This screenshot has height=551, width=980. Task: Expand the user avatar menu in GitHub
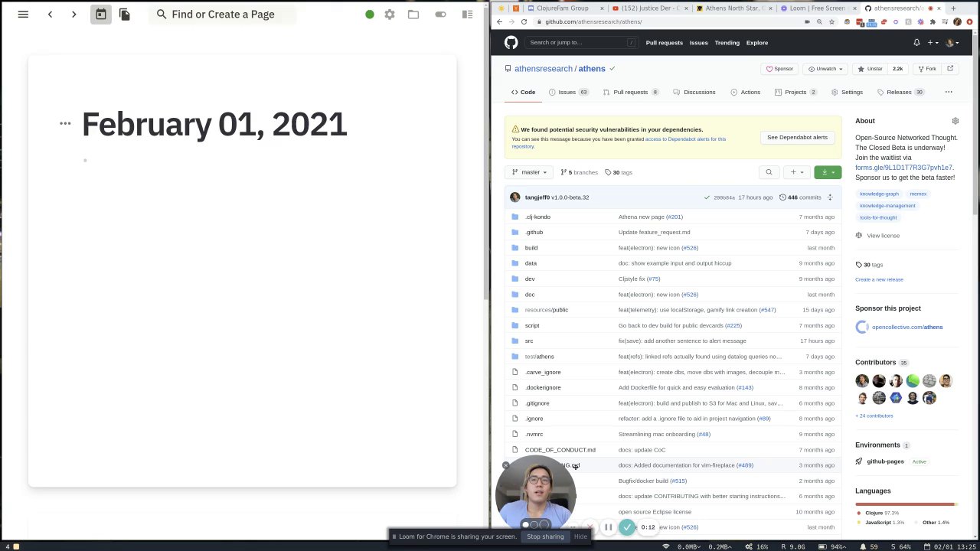[x=952, y=43]
